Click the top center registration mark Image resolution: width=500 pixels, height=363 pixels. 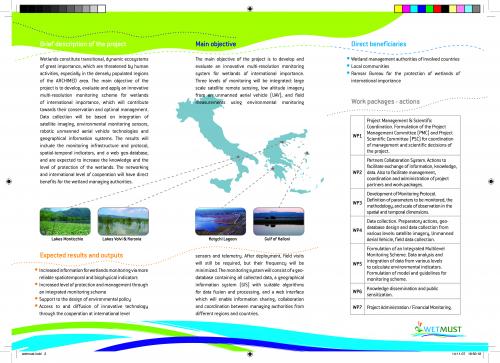coord(250,9)
